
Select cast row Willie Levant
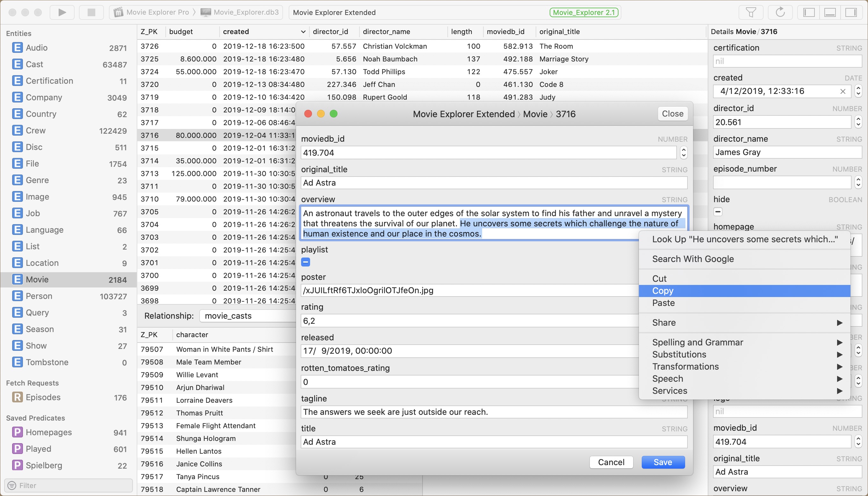click(216, 375)
